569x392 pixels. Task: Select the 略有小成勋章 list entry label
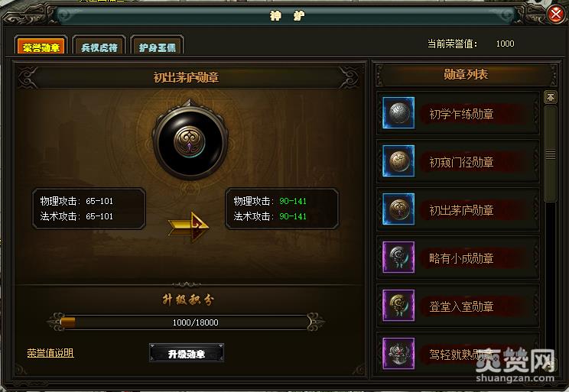(461, 258)
